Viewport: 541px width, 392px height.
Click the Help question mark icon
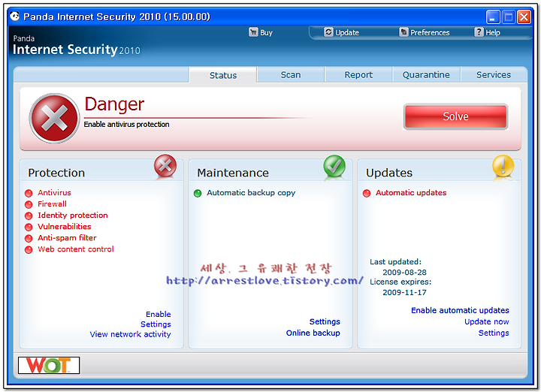coord(479,32)
